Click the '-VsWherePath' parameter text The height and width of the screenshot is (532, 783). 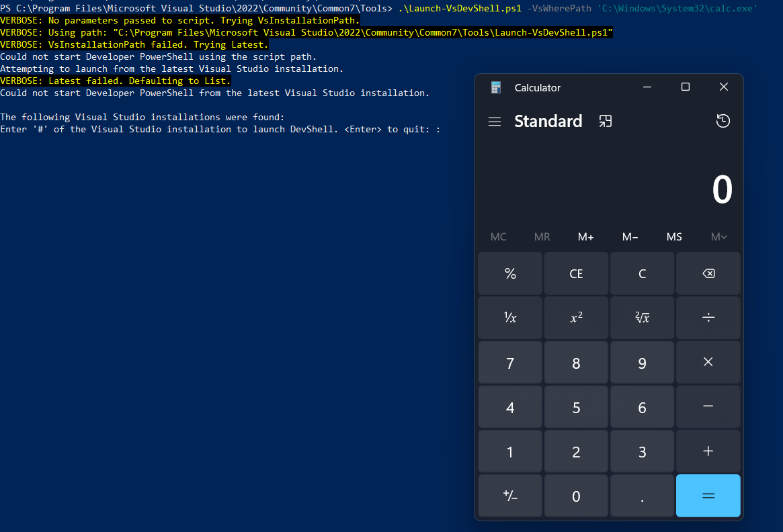(x=559, y=9)
